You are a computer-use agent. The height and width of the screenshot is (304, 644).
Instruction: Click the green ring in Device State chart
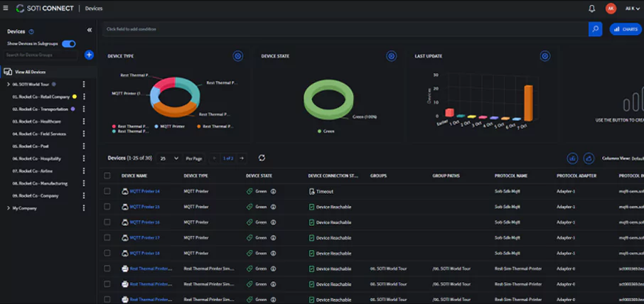tap(328, 99)
